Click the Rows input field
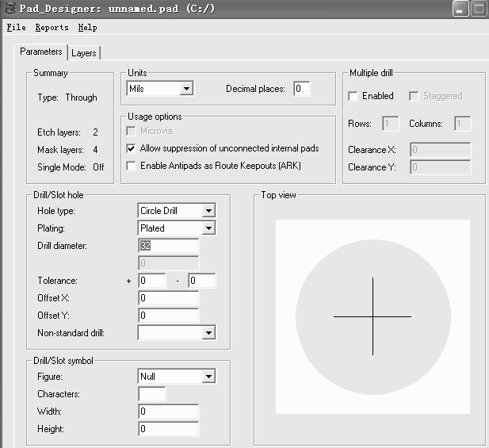Viewport: 489px width, 448px height. (x=390, y=124)
